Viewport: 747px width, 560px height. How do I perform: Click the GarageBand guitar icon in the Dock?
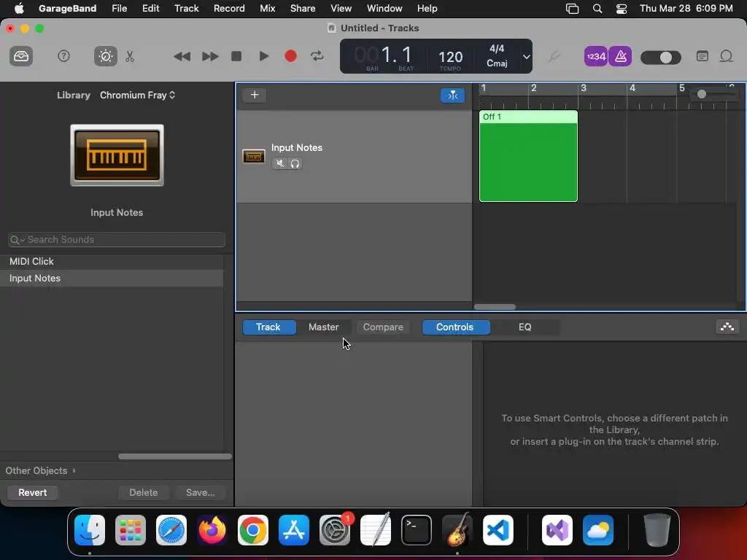click(457, 530)
